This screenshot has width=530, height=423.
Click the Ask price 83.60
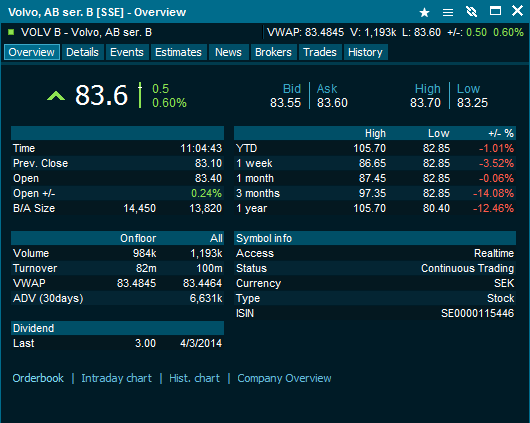332,103
